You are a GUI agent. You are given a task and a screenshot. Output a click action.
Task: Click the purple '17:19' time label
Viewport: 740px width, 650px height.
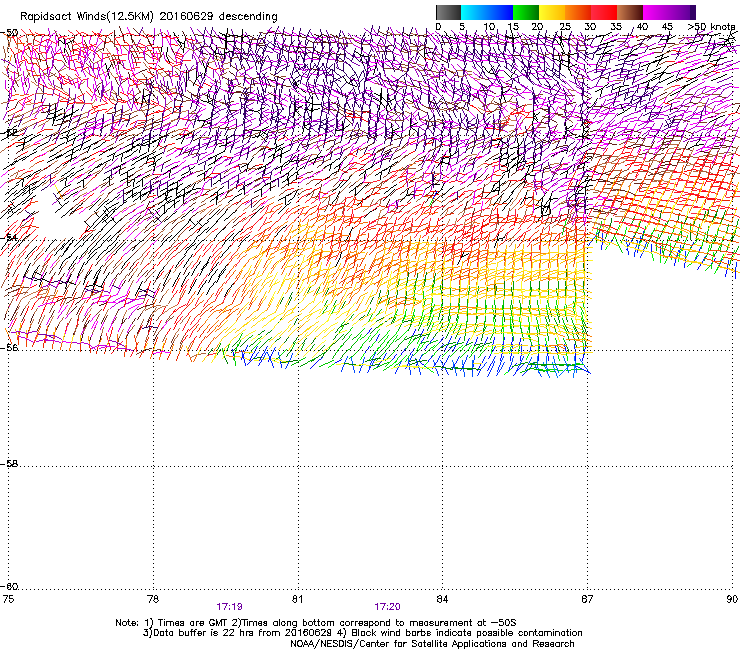pyautogui.click(x=229, y=607)
